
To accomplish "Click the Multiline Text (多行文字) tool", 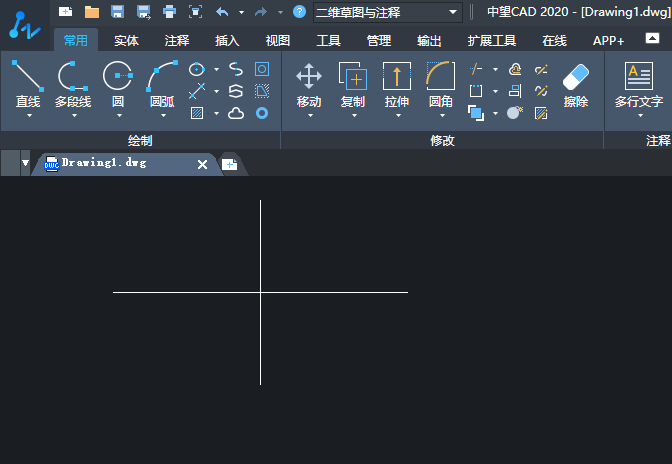I will [639, 84].
